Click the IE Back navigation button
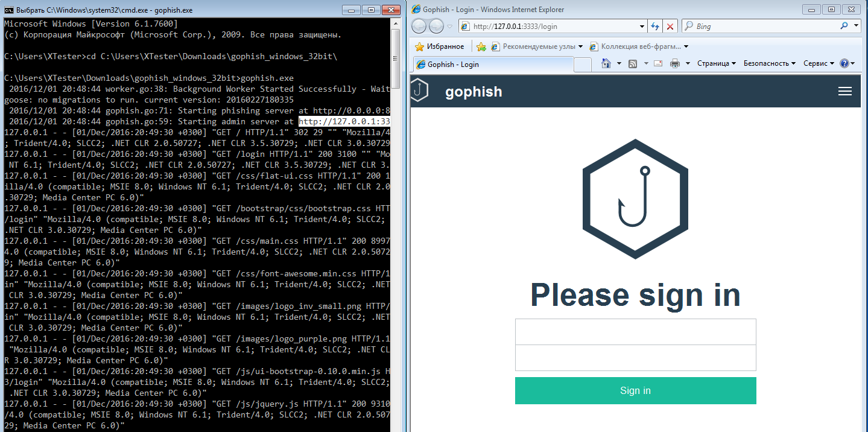The image size is (868, 432). (x=419, y=27)
